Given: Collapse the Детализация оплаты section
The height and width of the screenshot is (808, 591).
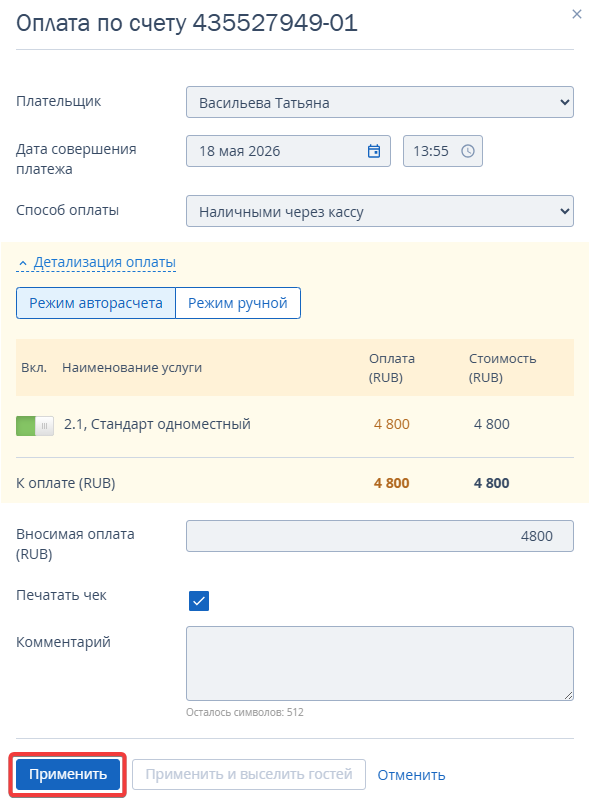Looking at the screenshot, I should pyautogui.click(x=104, y=262).
